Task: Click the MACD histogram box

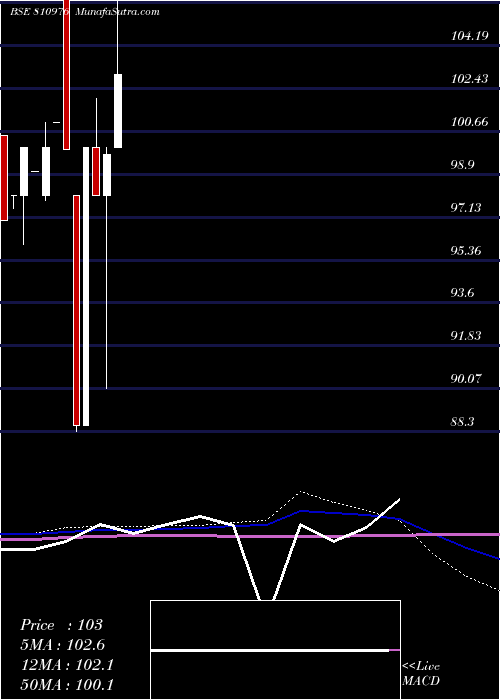Action: pos(275,650)
